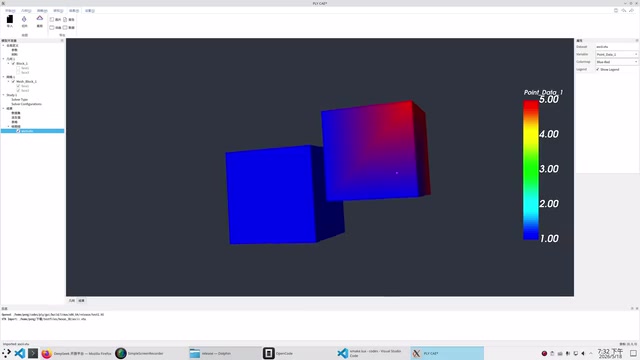Launch the pinned Visual Studio Code taskbar icon
This screenshot has width=640, height=360.
[20, 353]
